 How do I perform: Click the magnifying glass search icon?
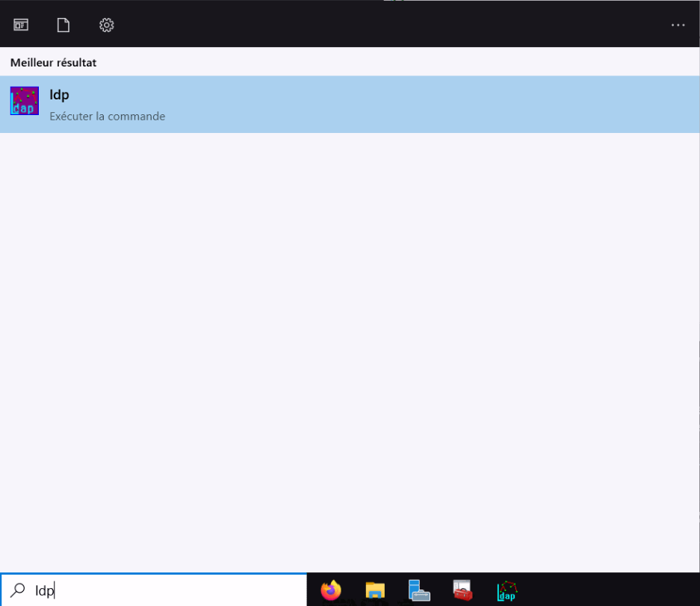tap(18, 590)
